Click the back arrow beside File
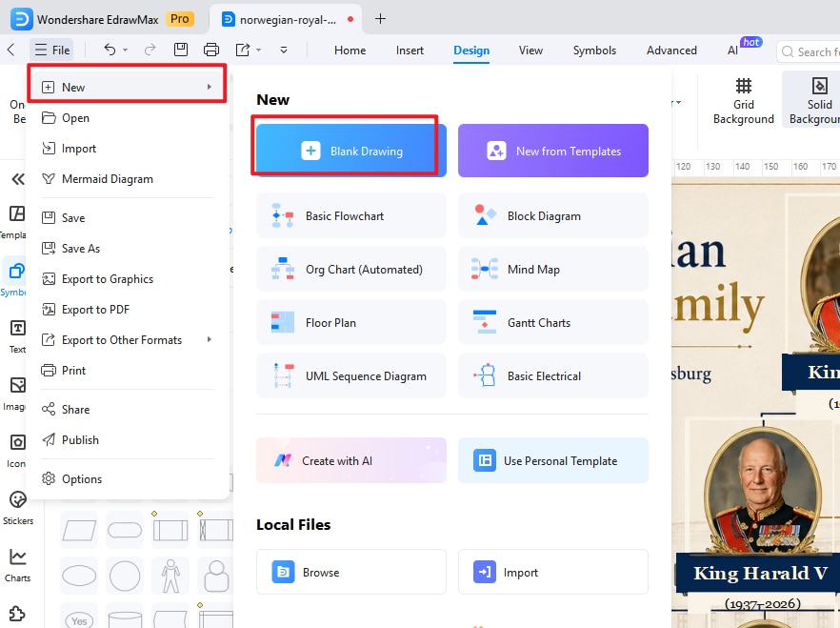840x628 pixels. [10, 50]
